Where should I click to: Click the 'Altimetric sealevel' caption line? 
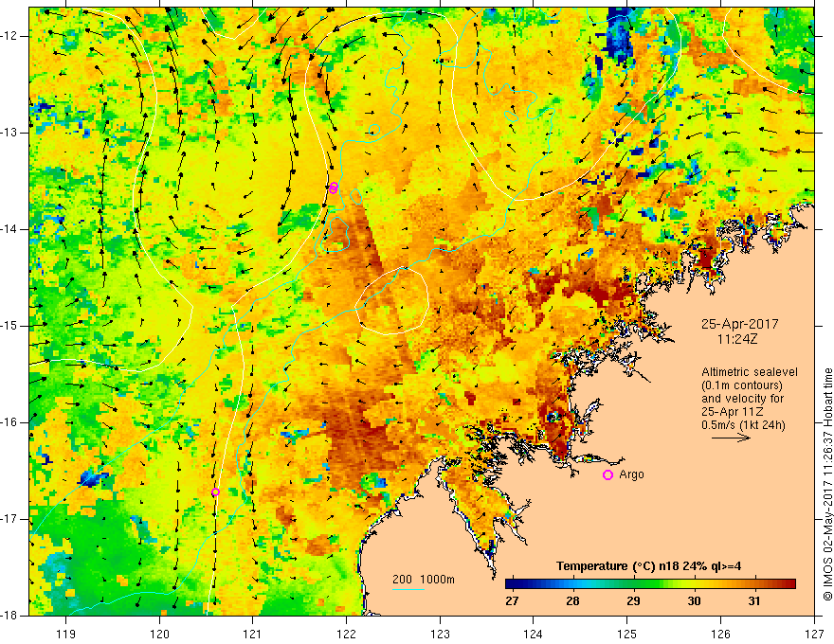[749, 372]
